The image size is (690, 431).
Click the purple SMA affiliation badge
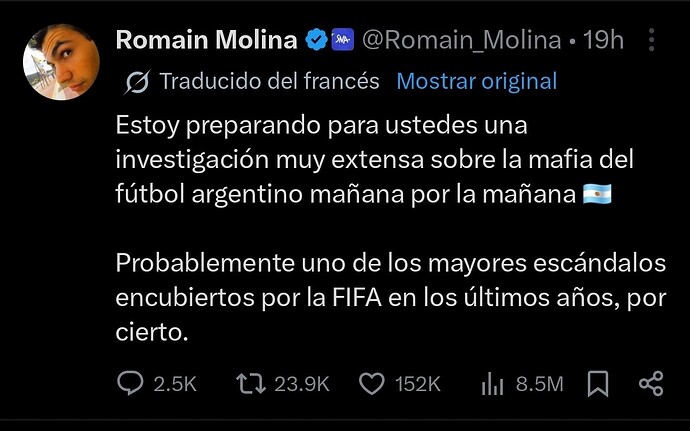coord(342,40)
